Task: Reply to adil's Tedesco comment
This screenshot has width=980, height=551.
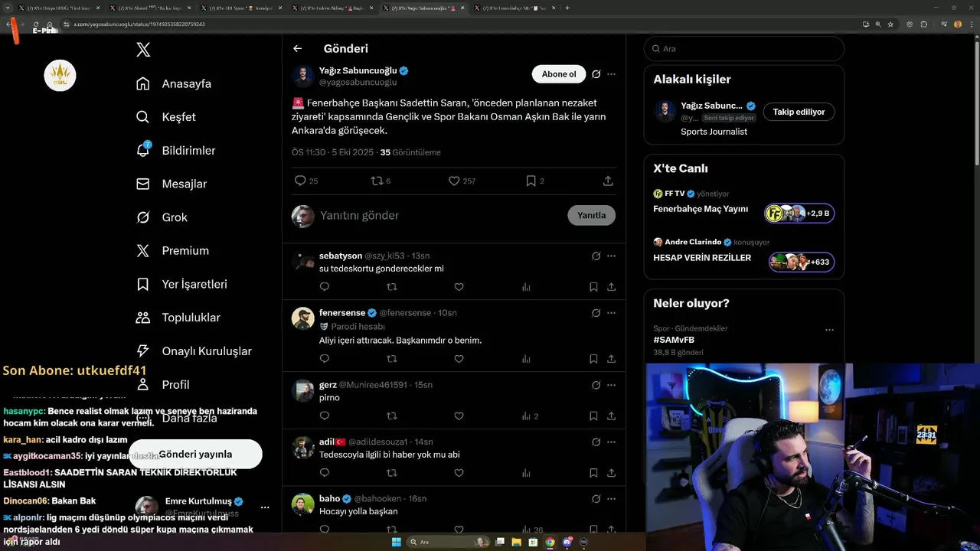Action: (325, 473)
